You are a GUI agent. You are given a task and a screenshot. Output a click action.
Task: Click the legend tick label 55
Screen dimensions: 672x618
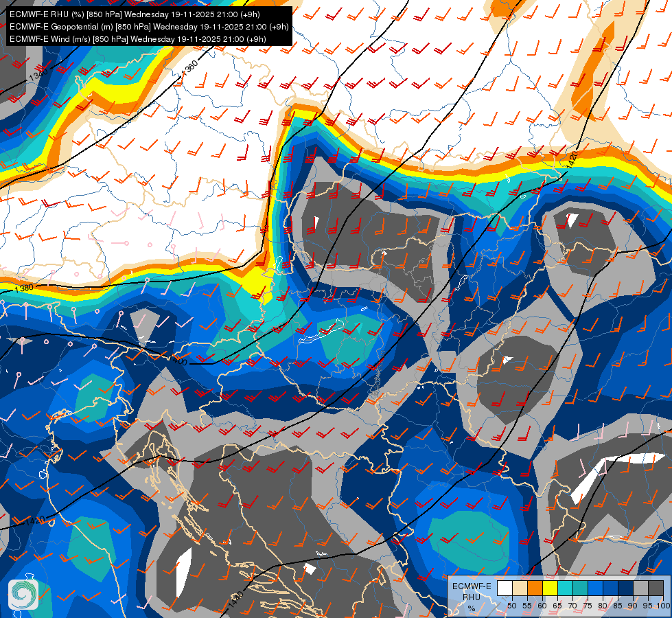click(x=527, y=606)
